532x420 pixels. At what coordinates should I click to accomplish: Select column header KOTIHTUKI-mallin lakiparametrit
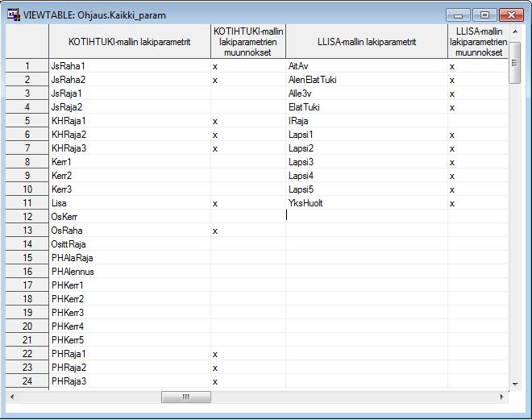click(x=130, y=42)
